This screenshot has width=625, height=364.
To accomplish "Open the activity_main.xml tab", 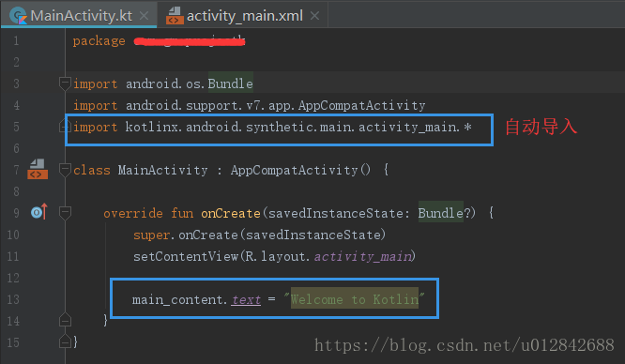I will [x=244, y=16].
